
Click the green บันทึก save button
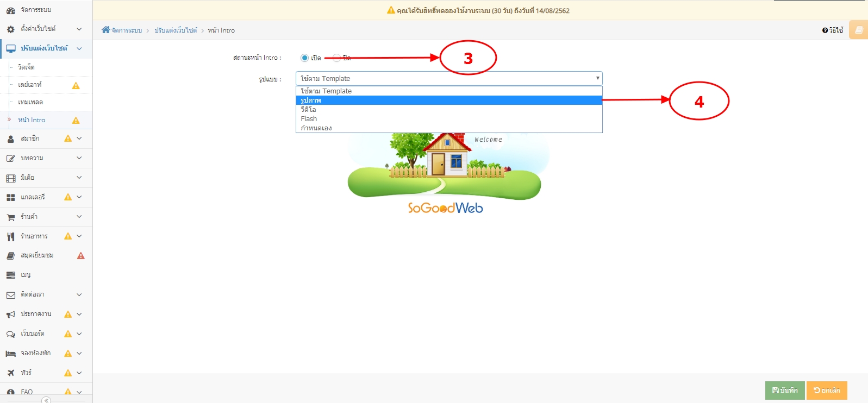pos(785,391)
